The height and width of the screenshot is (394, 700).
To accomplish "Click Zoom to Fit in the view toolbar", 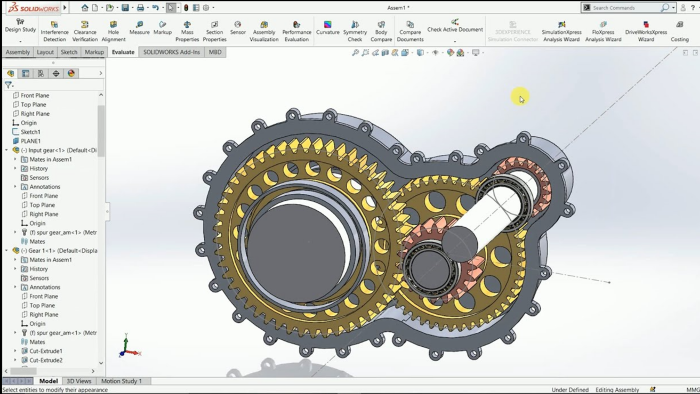I will pos(355,53).
